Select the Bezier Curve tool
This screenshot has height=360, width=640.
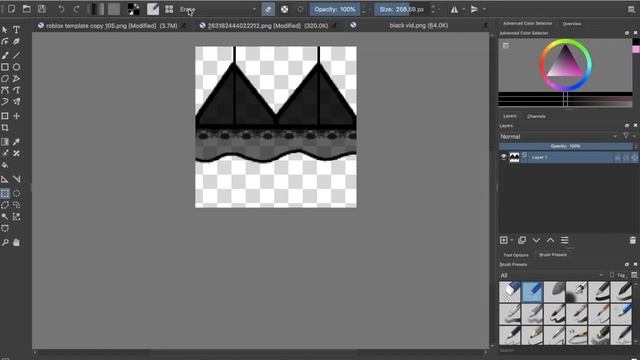[x=5, y=90]
